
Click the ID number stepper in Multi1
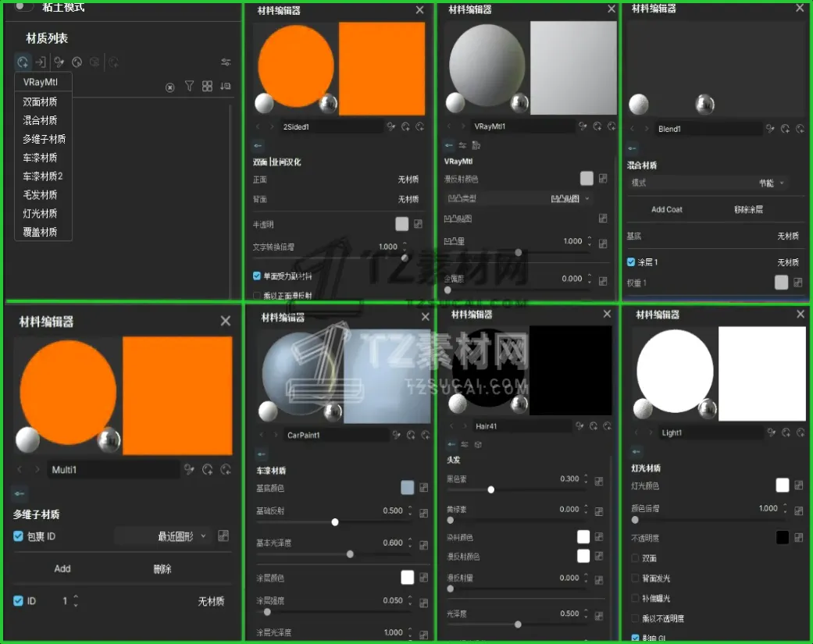[x=76, y=601]
